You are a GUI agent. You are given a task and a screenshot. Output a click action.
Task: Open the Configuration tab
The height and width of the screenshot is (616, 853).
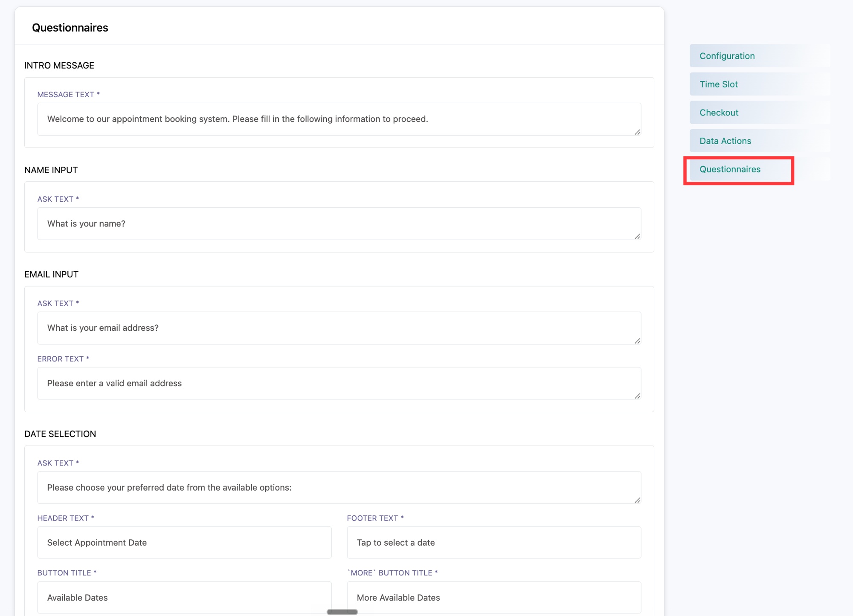[x=760, y=56]
